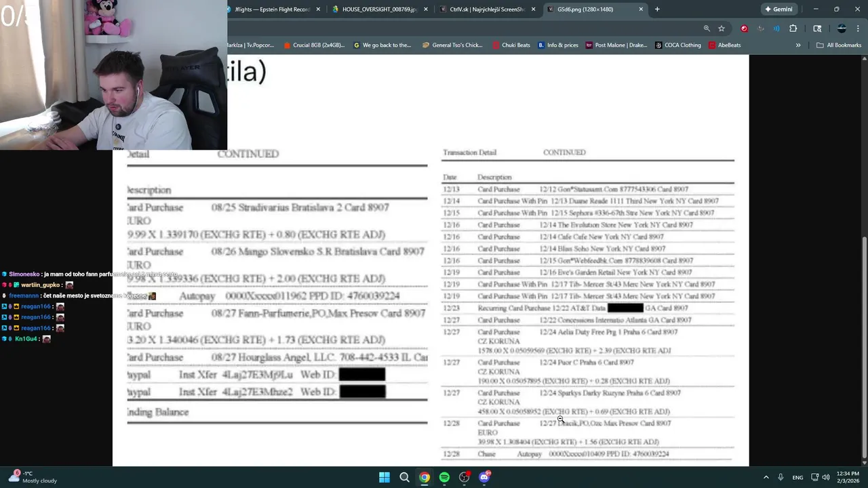Open the Gemini assistant button
The image size is (868, 488).
[778, 9]
